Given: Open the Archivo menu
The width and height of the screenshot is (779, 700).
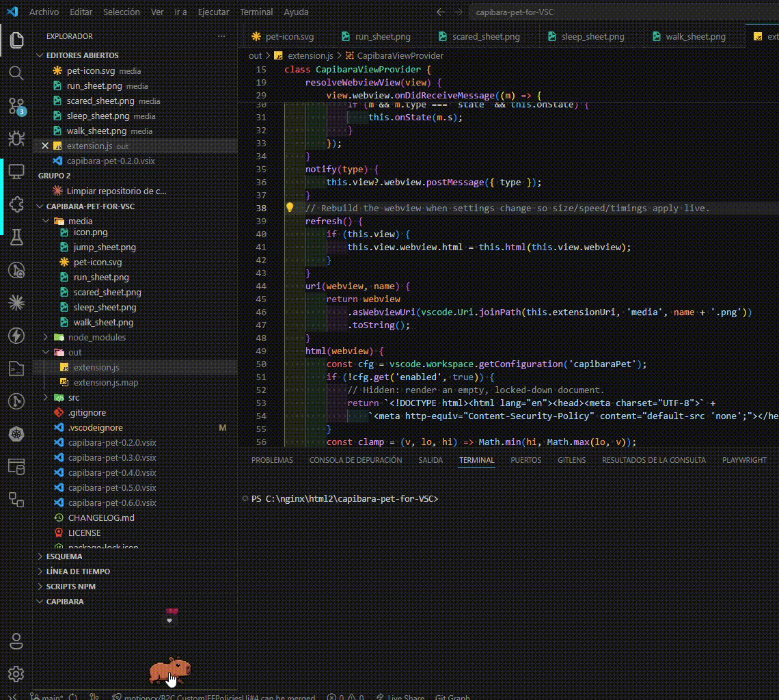Looking at the screenshot, I should [44, 12].
